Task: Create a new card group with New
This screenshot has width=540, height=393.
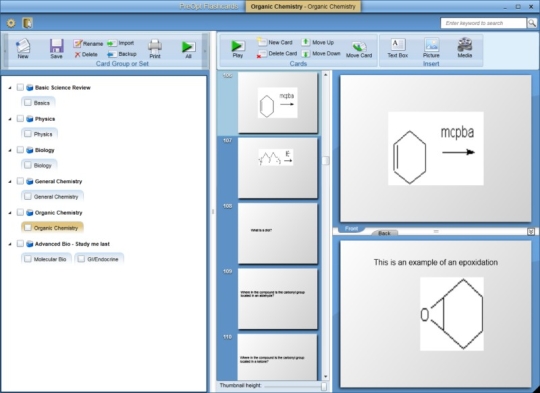Action: coord(23,48)
